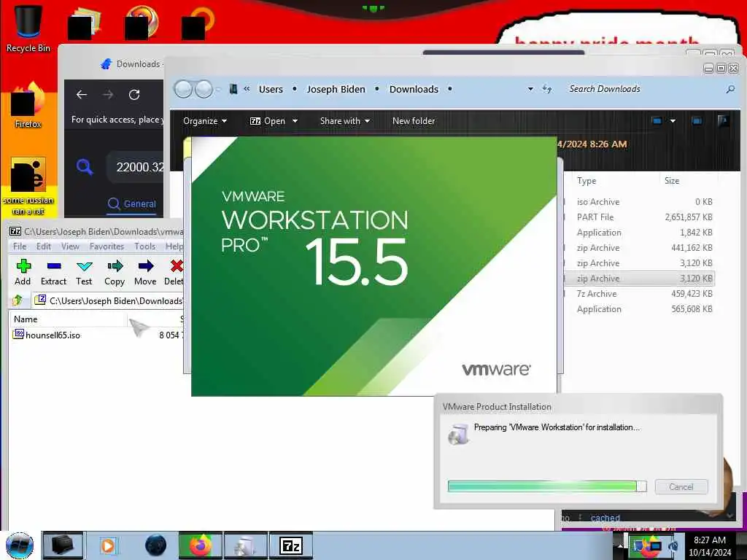The height and width of the screenshot is (560, 747).
Task: Switch to the General tab in browser window
Action: click(132, 204)
